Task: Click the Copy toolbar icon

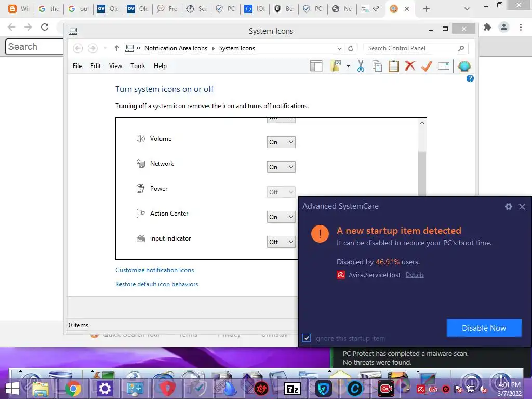Action: [x=377, y=66]
